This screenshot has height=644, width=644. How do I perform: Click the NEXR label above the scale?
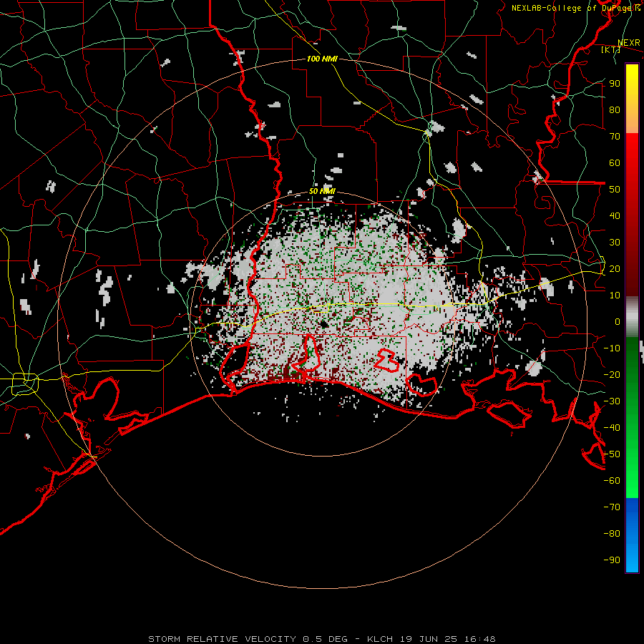coord(628,43)
